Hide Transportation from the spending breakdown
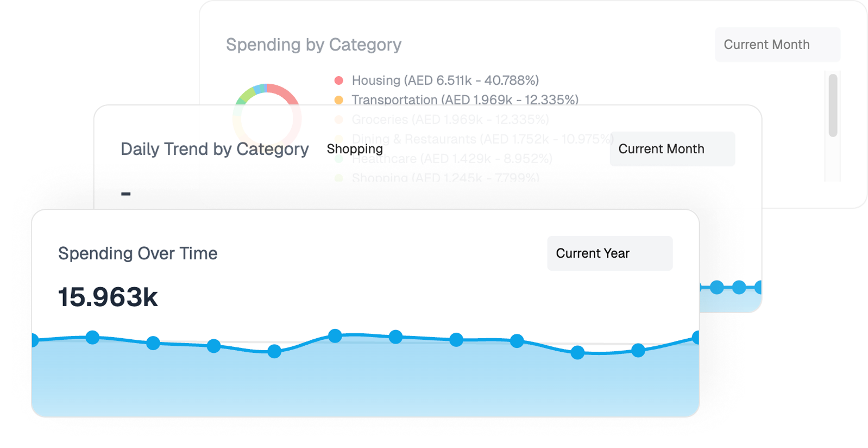868x448 pixels. click(464, 100)
